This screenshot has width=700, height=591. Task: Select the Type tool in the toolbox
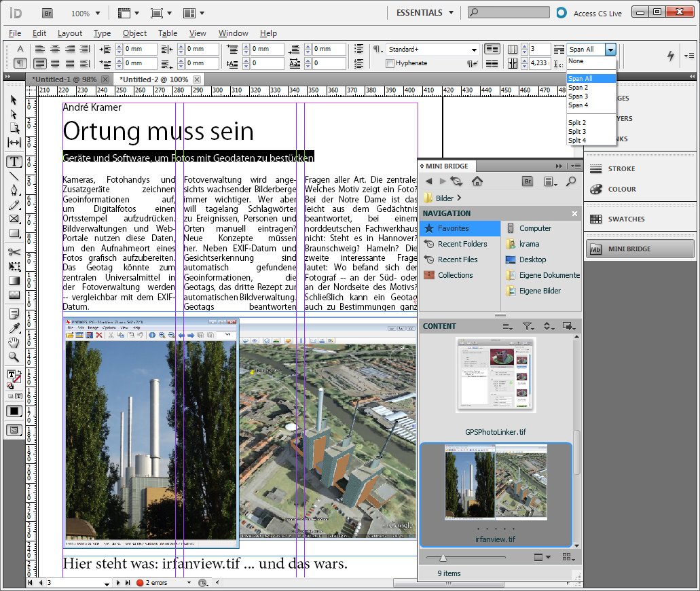14,161
